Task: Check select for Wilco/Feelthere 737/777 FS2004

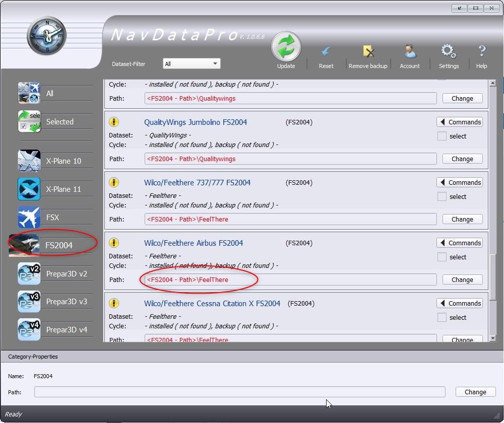Action: pos(442,196)
